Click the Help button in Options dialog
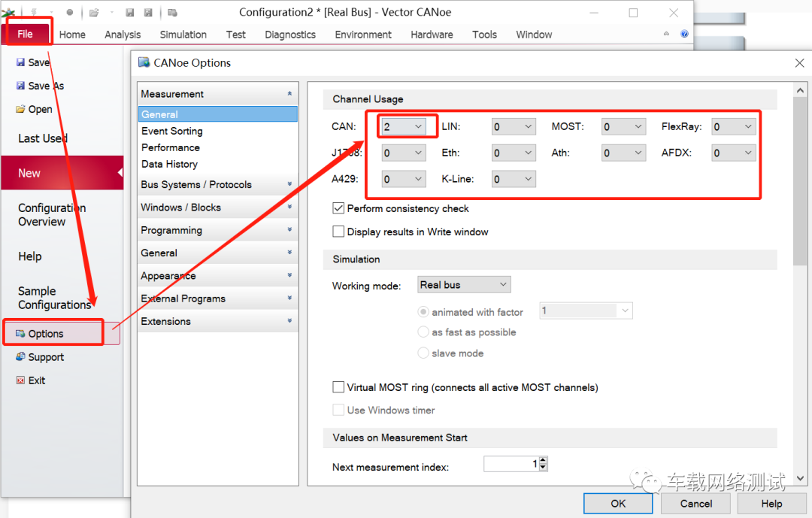 coord(771,504)
